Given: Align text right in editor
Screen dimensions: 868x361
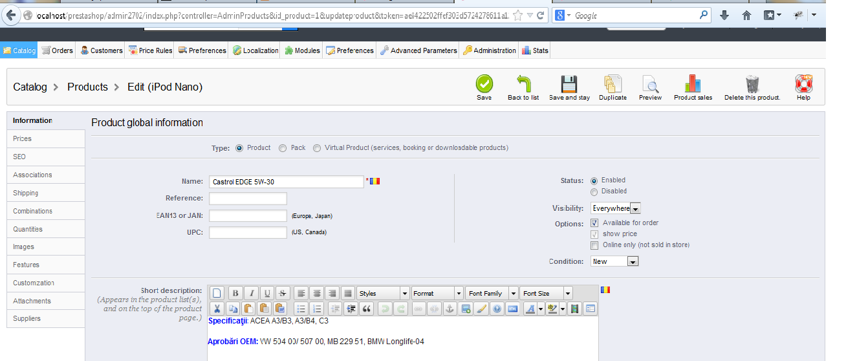Looking at the screenshot, I should point(332,293).
